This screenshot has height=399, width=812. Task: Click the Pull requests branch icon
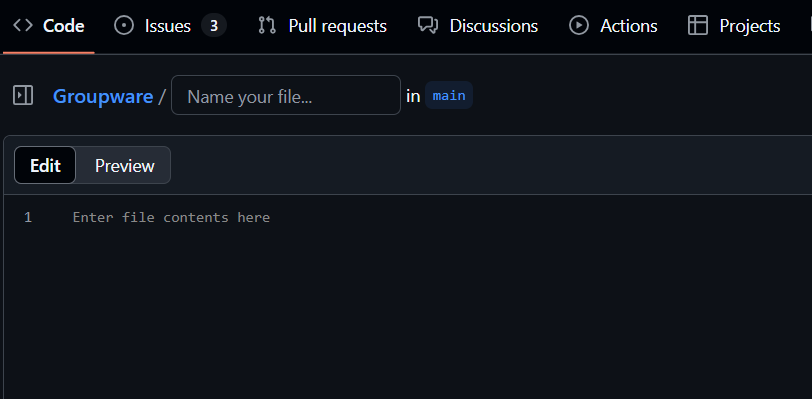(x=267, y=25)
